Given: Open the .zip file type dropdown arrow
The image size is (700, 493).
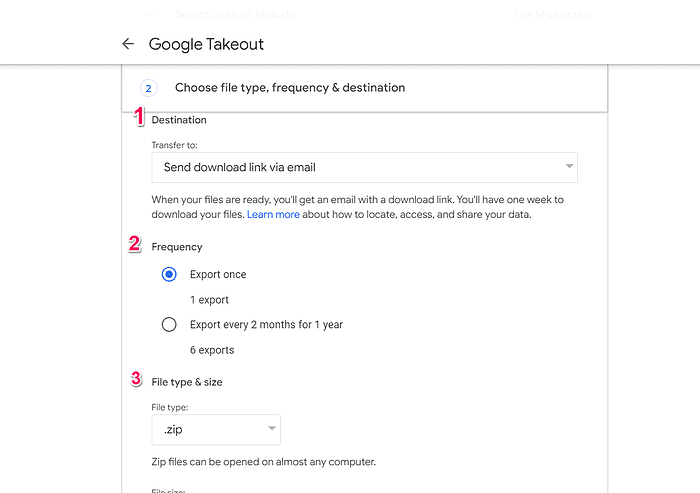Looking at the screenshot, I should 271,428.
